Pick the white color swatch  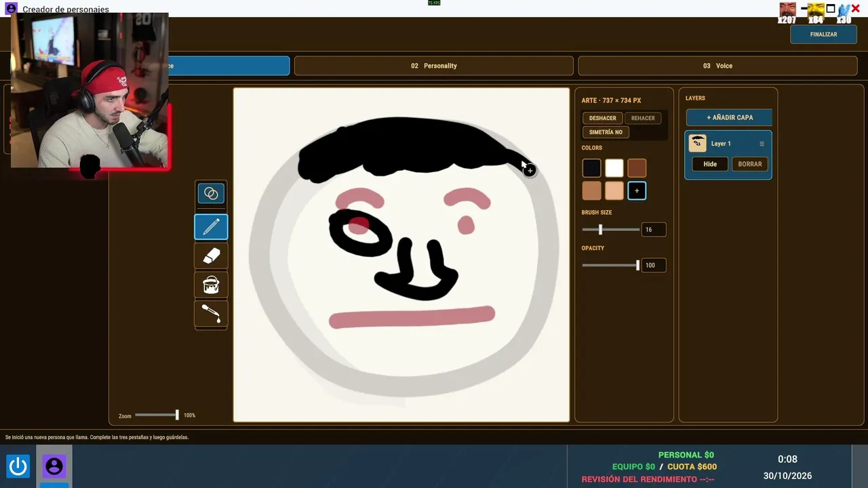click(614, 168)
